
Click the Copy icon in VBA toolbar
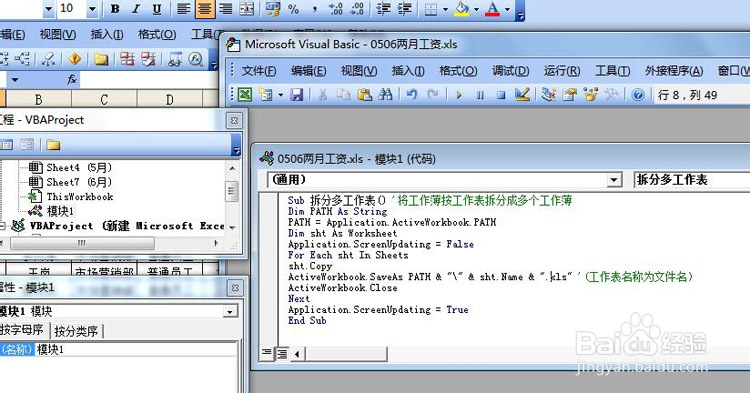343,94
